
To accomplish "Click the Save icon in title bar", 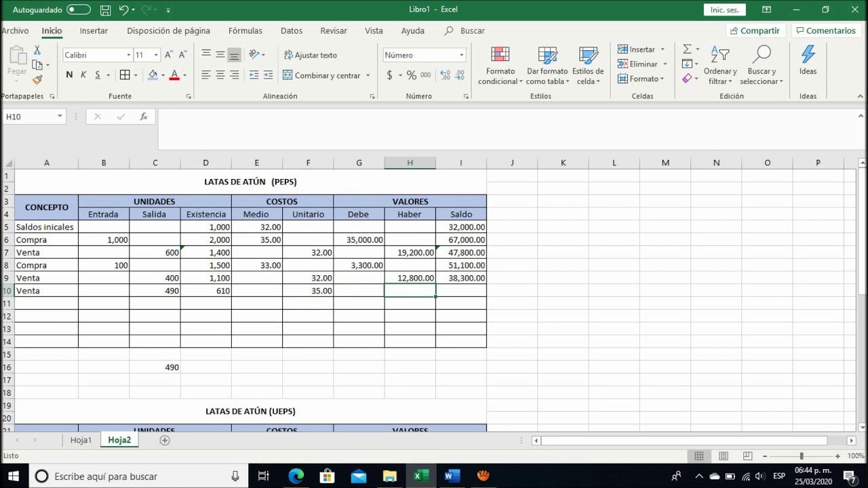I will [x=105, y=10].
